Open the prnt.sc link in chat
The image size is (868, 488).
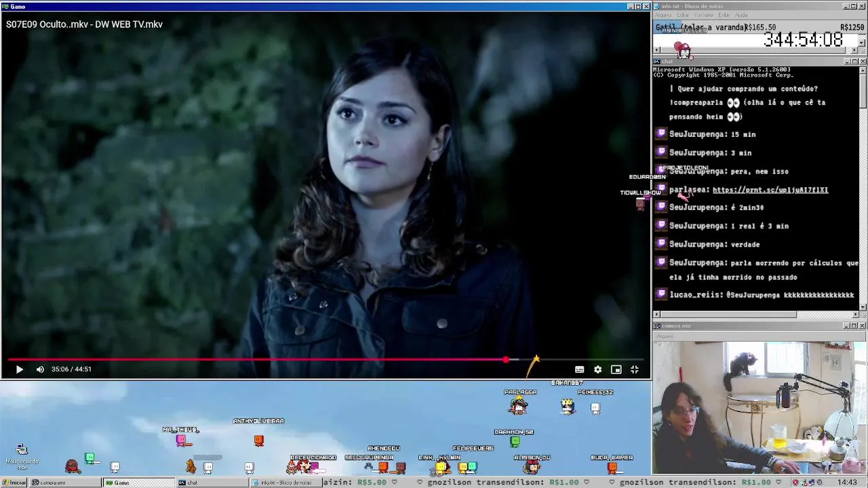pyautogui.click(x=770, y=190)
